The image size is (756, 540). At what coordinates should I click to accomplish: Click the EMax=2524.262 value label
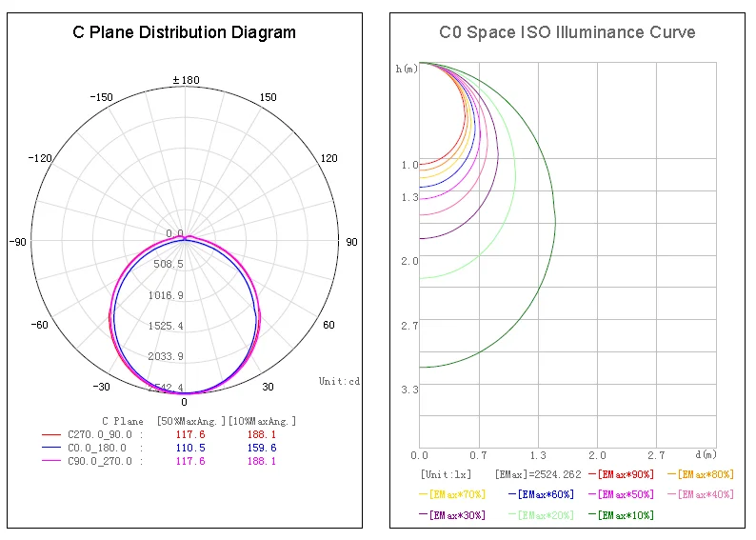tap(537, 474)
